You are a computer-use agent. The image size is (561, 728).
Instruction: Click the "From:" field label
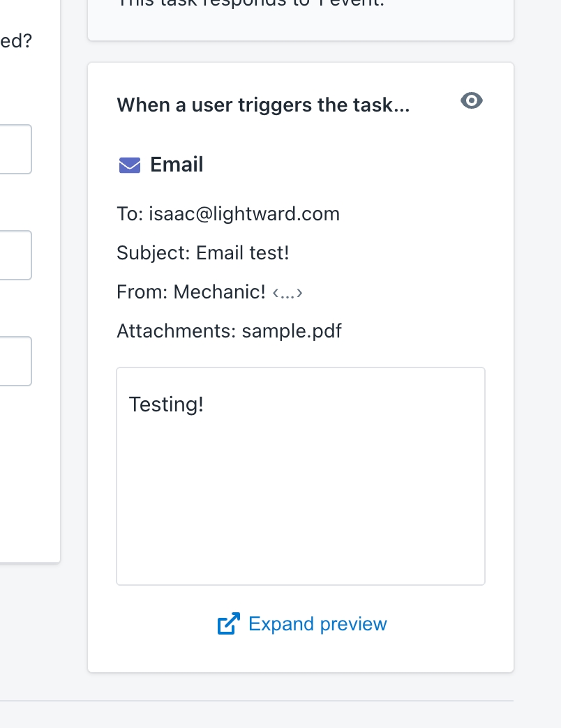click(142, 291)
